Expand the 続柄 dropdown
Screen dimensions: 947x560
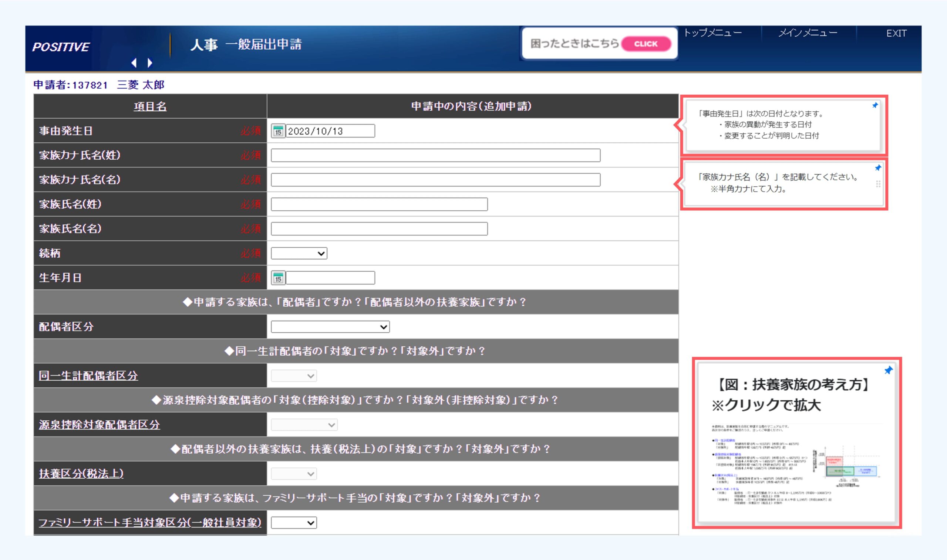[x=299, y=253]
